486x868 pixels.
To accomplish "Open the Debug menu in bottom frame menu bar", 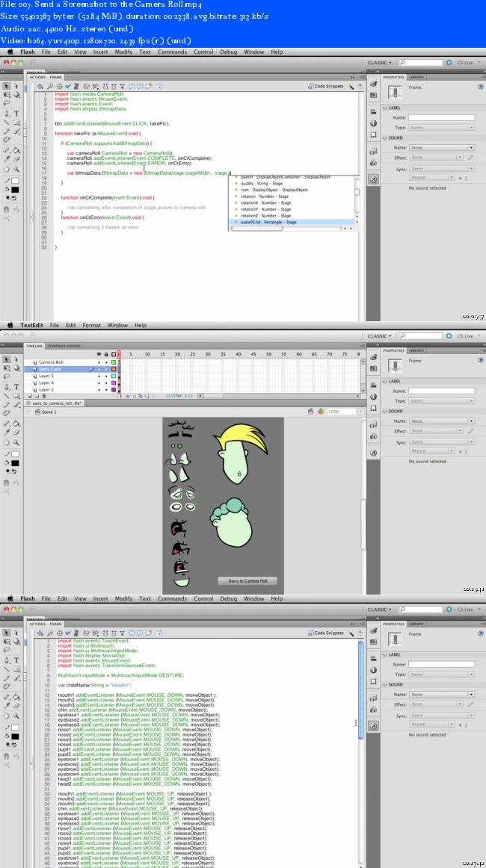I will pyautogui.click(x=228, y=598).
